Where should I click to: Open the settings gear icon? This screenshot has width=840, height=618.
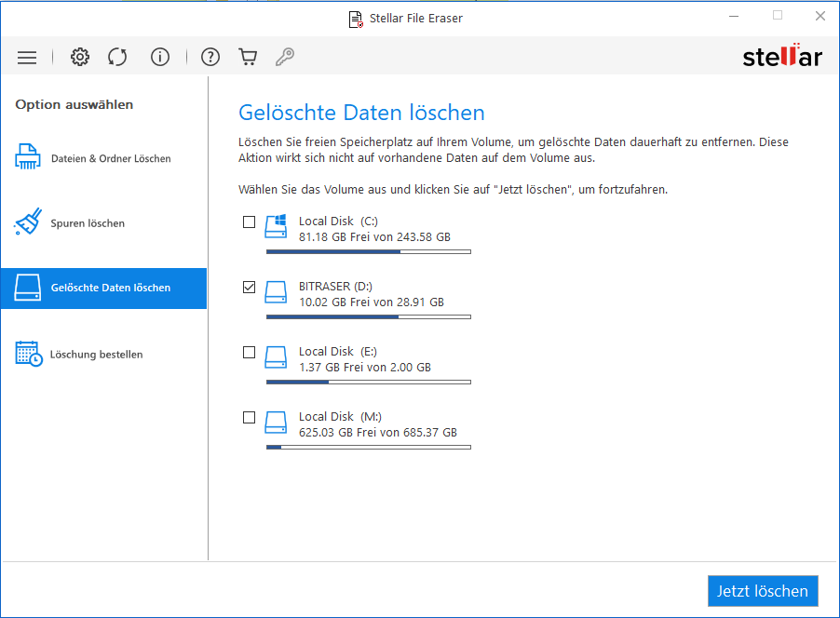pyautogui.click(x=80, y=57)
